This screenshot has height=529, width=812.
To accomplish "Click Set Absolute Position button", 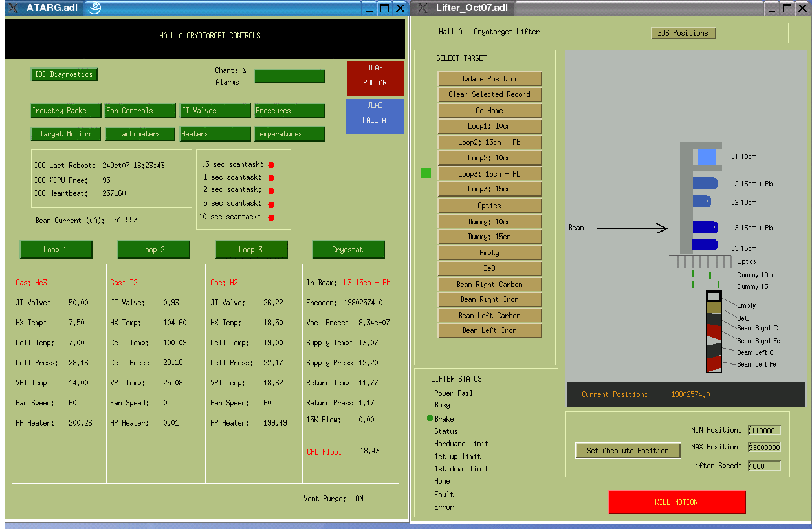I will (628, 451).
